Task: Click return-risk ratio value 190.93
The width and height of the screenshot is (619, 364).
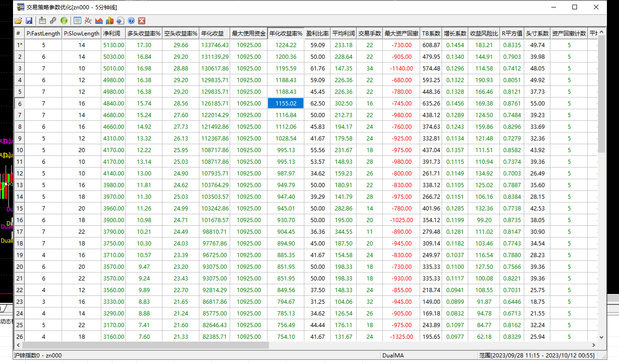Action: [484, 80]
